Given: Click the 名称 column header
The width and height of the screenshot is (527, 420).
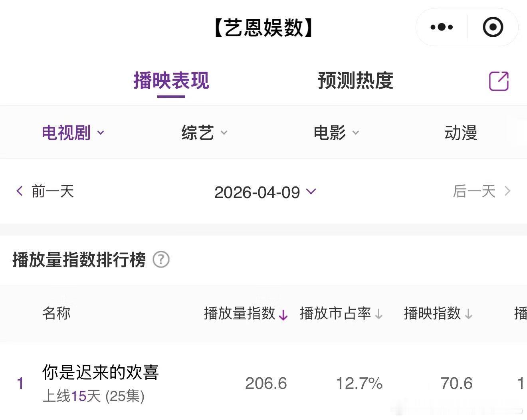Looking at the screenshot, I should point(56,313).
